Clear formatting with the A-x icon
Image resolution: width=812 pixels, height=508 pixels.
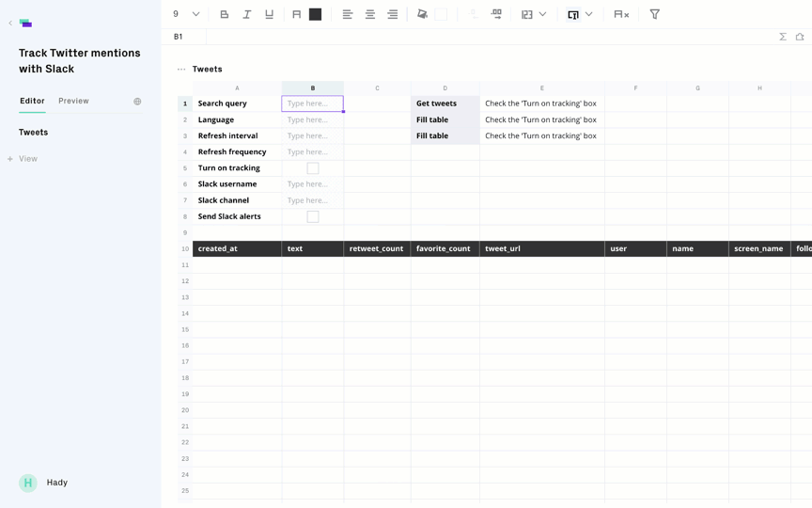click(621, 14)
